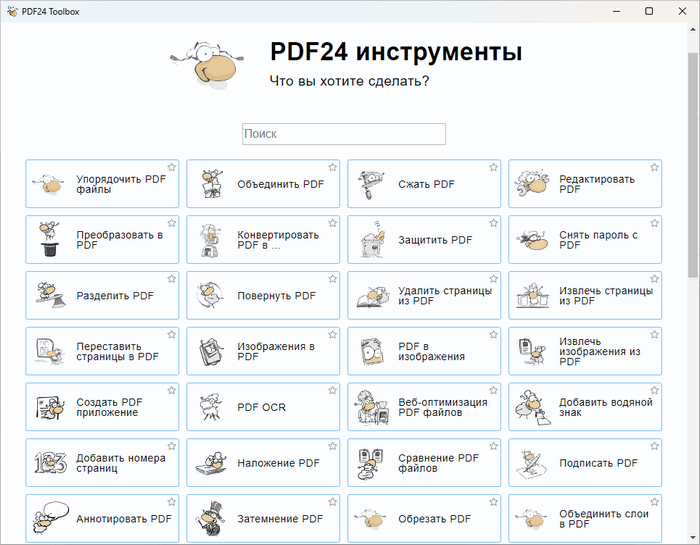700x545 pixels.
Task: Click the Удалить страницы из PDF icon
Action: [x=372, y=297]
